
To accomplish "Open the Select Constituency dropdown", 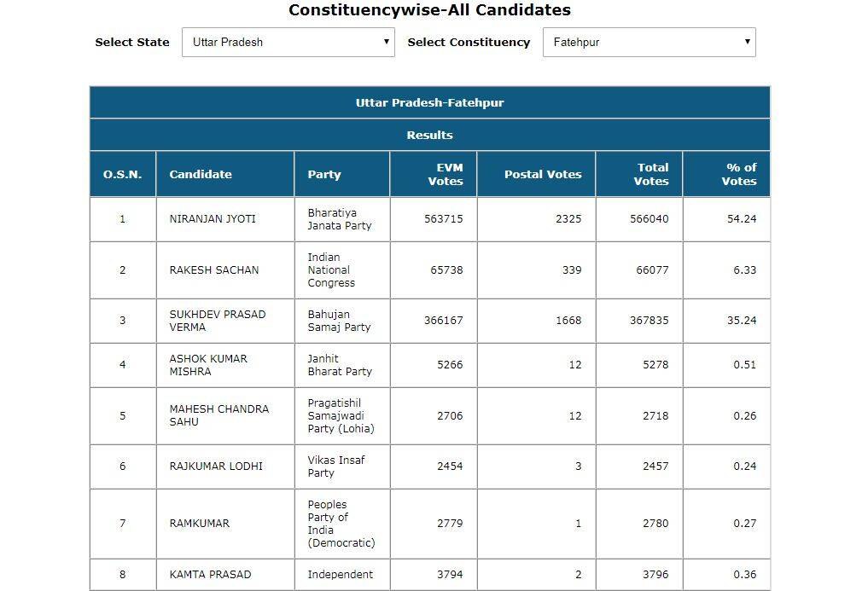I will [649, 42].
